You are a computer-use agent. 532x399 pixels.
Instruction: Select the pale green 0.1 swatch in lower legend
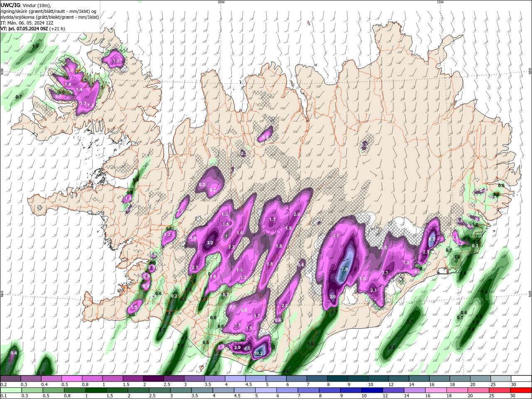[x=11, y=390]
